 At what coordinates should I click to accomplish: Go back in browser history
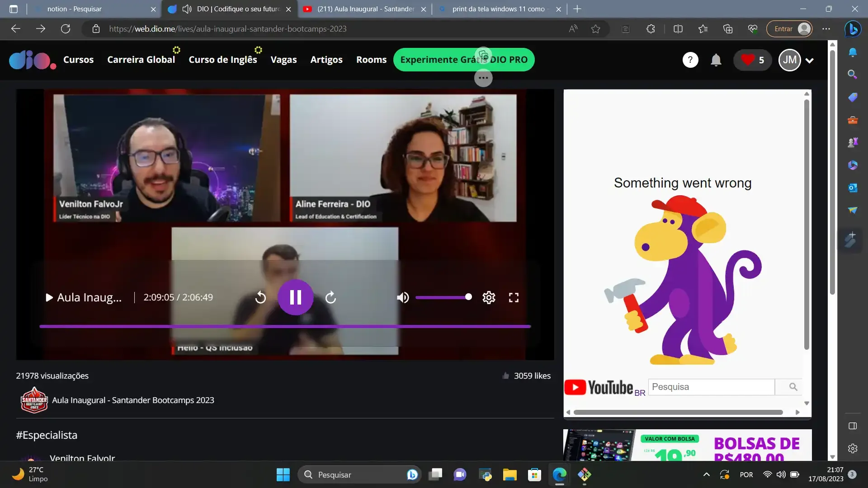click(16, 29)
